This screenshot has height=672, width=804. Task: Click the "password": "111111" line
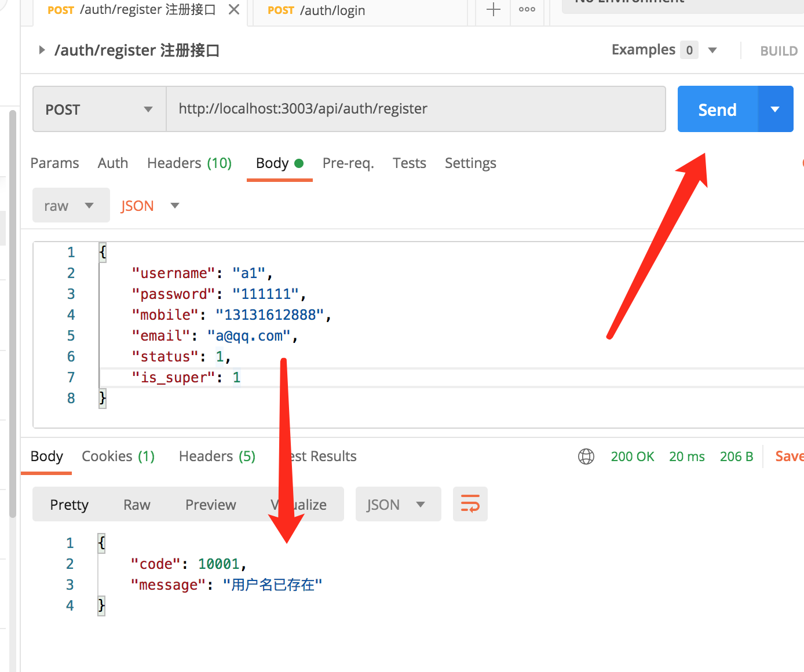(218, 294)
